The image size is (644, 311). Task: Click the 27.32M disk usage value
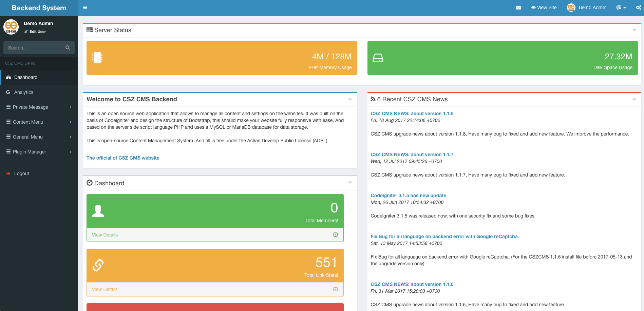[619, 57]
